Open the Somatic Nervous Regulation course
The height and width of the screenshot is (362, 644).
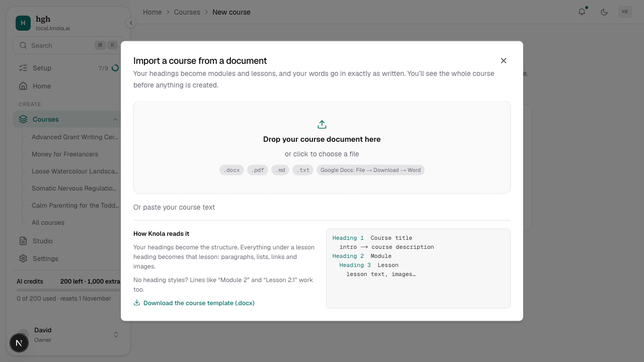tap(74, 188)
